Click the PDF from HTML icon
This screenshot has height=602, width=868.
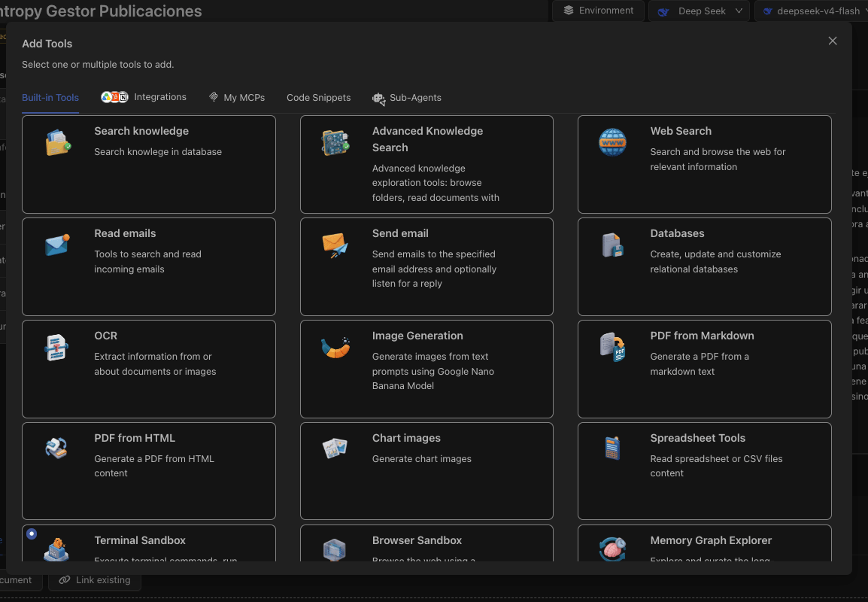[x=56, y=448]
